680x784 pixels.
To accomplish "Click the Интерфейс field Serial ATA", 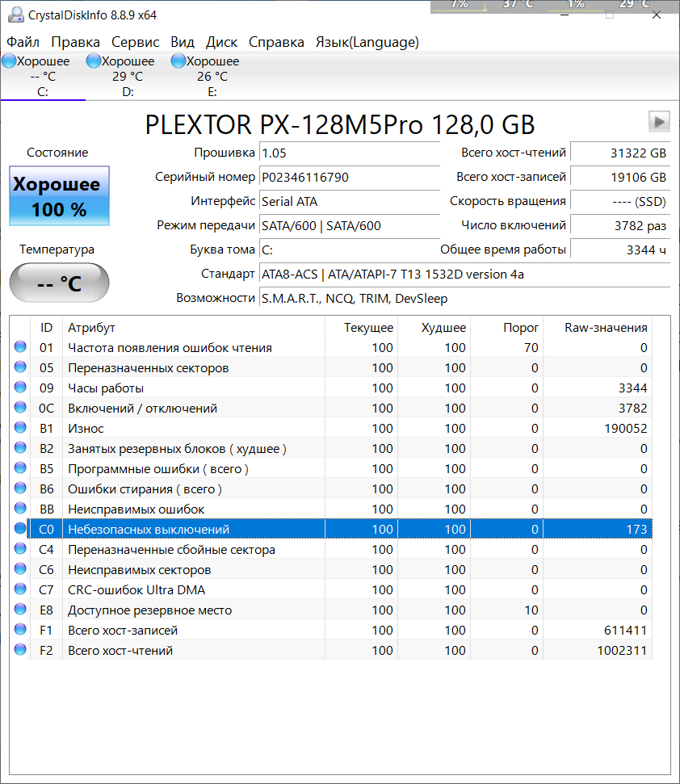I will pos(350,202).
